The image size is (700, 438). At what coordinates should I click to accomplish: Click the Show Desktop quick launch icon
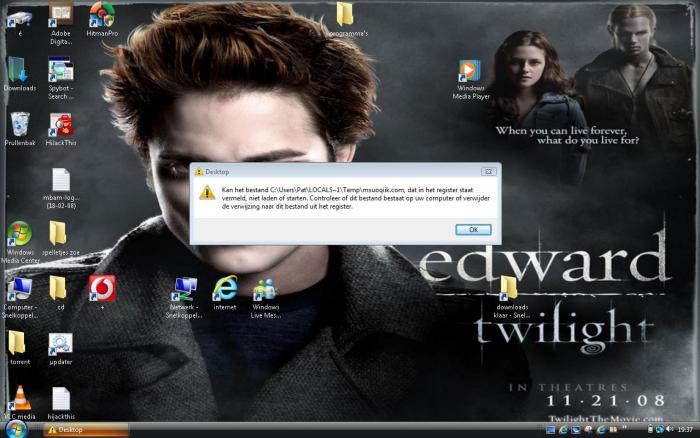(x=550, y=430)
